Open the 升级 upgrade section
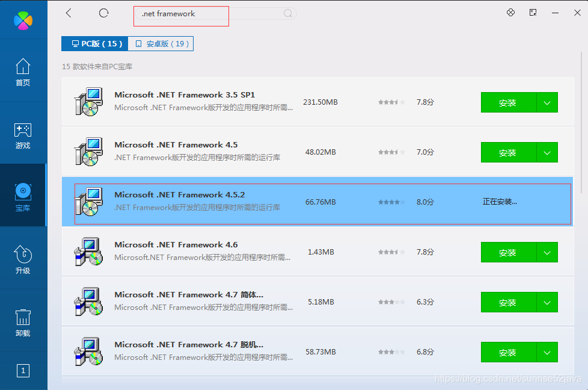The image size is (588, 390). (23, 260)
